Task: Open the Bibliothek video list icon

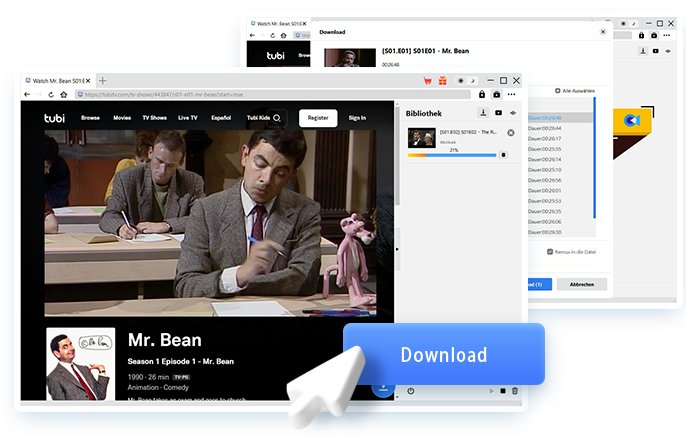Action: pos(498,113)
